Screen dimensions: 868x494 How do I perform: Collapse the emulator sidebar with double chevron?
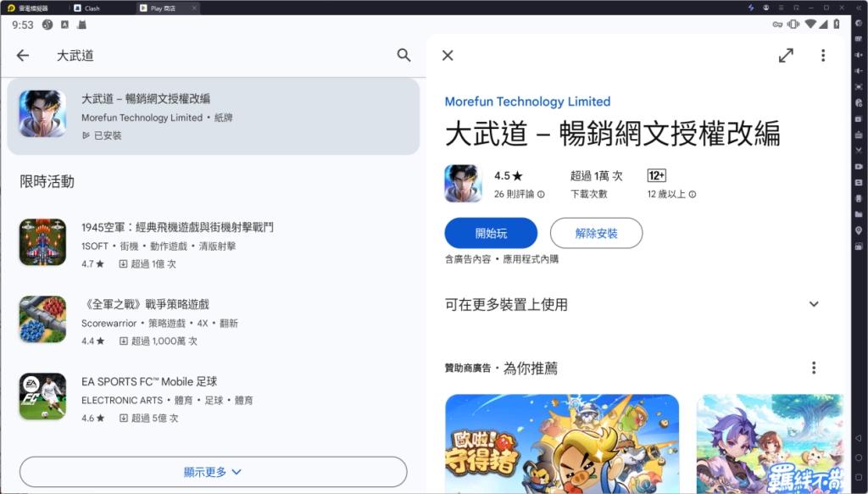coord(859,8)
